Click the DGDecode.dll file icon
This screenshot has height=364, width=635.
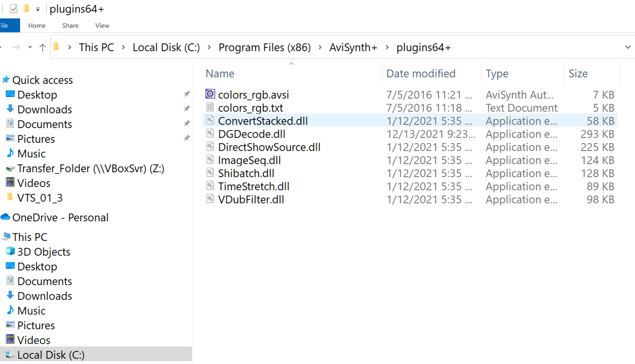[210, 133]
